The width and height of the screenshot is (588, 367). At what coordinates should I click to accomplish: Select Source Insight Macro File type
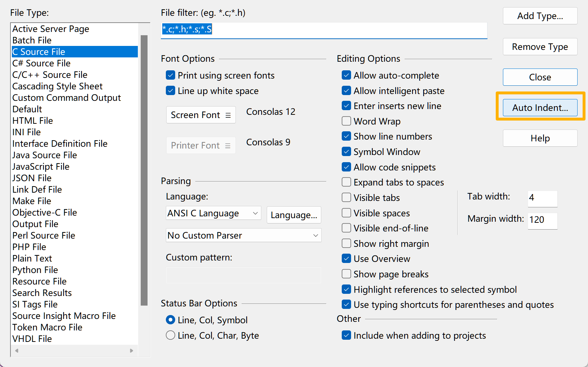(75, 316)
